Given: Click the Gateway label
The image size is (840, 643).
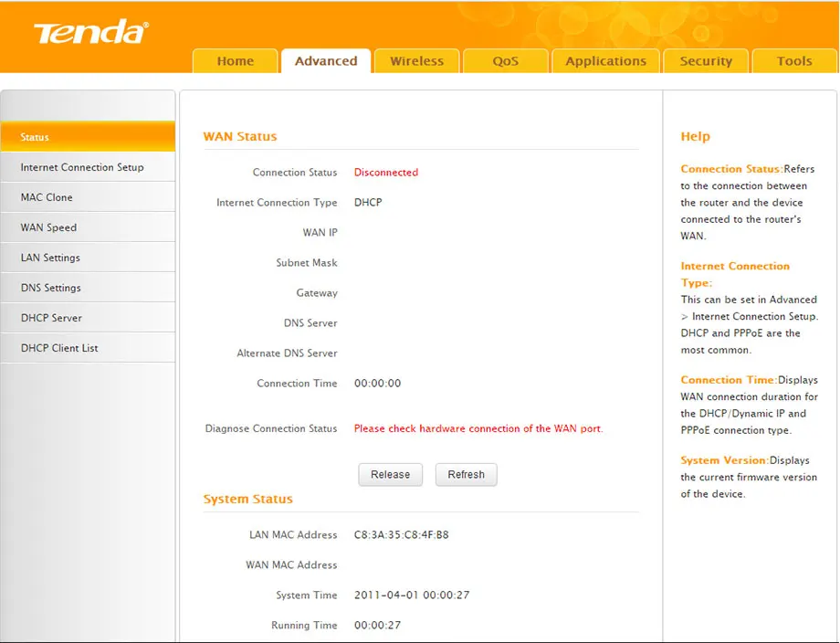Looking at the screenshot, I should click(317, 293).
